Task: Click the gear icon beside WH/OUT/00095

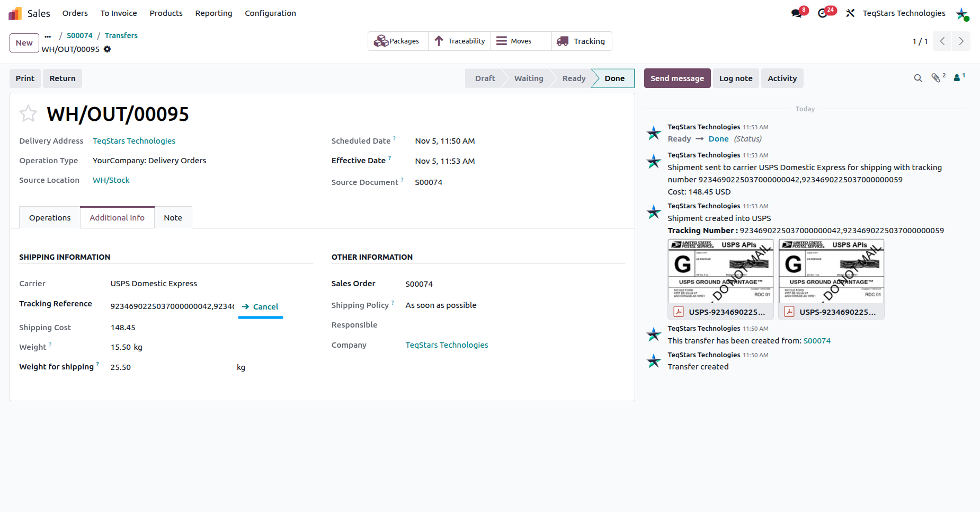Action: (x=108, y=49)
